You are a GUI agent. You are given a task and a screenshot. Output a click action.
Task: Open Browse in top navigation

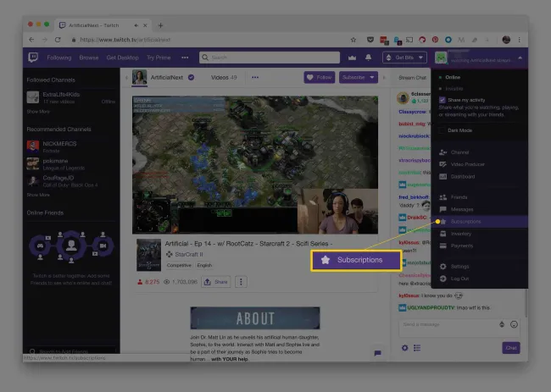(89, 58)
